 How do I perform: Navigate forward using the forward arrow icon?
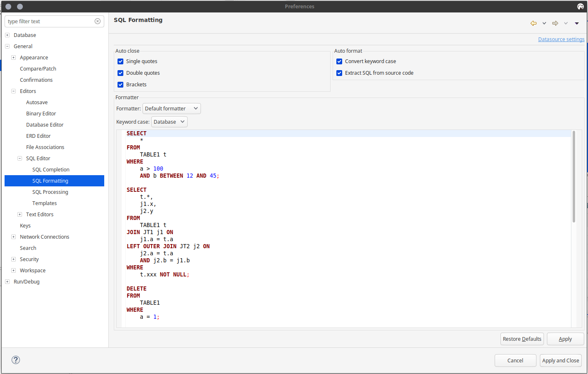(x=555, y=23)
